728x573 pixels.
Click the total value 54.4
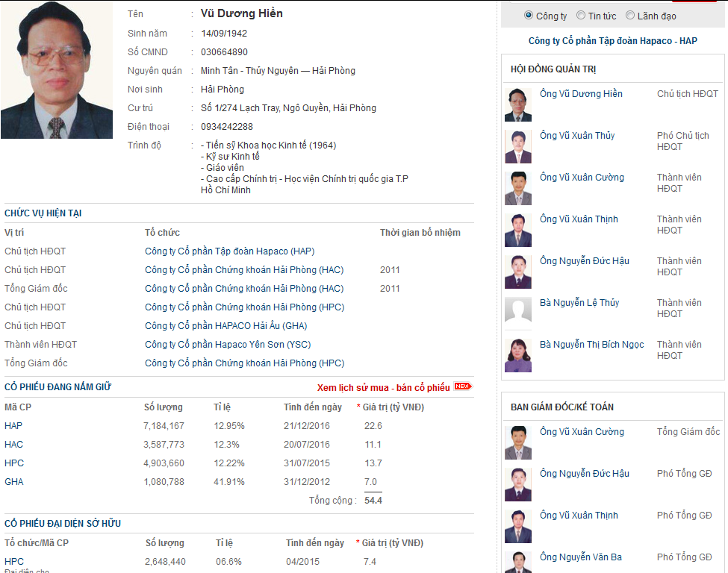(373, 500)
